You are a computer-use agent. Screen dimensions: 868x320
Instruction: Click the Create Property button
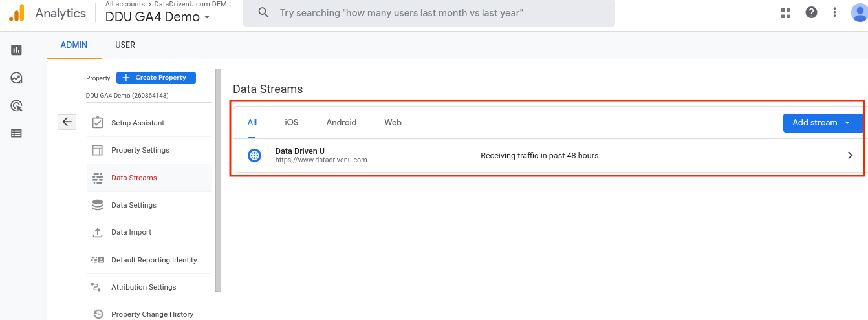(156, 78)
